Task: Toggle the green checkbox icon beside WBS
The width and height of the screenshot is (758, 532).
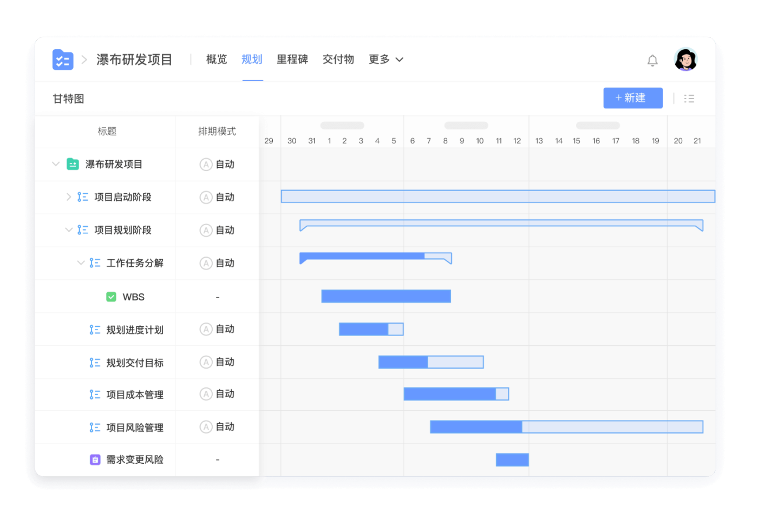Action: [x=111, y=297]
